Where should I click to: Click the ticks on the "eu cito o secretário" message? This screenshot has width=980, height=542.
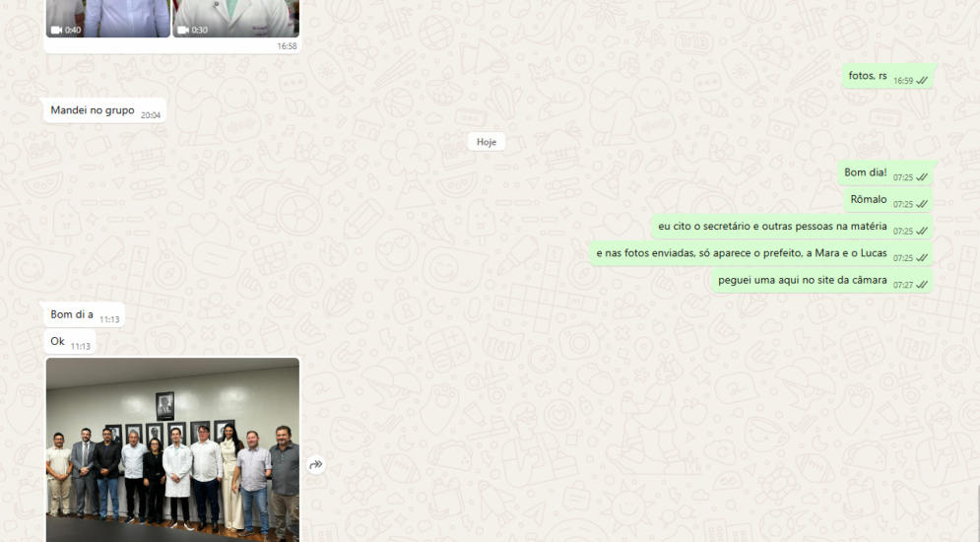point(923,232)
